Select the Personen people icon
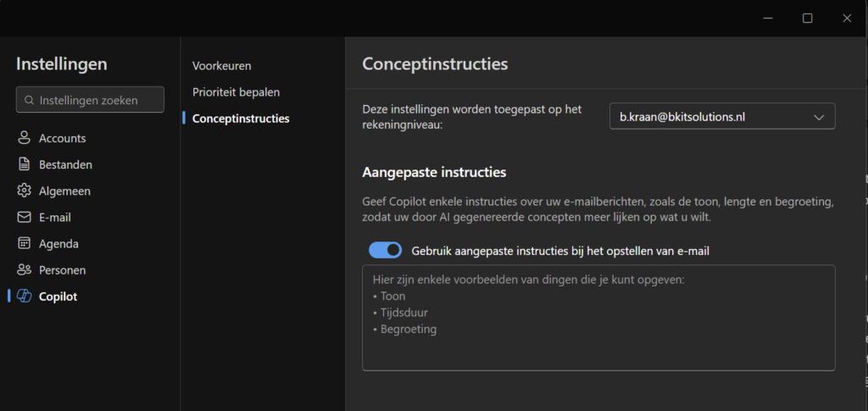The width and height of the screenshot is (868, 411). (24, 270)
